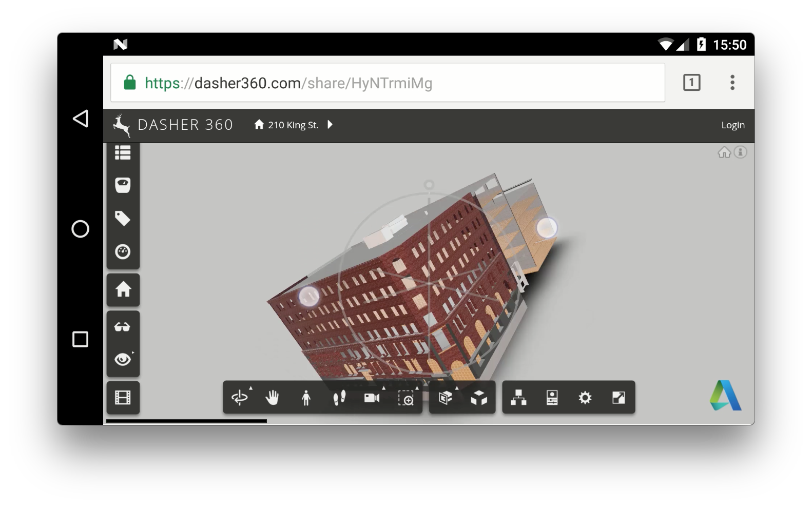Click the black timeline bar at bottom

[x=186, y=421]
